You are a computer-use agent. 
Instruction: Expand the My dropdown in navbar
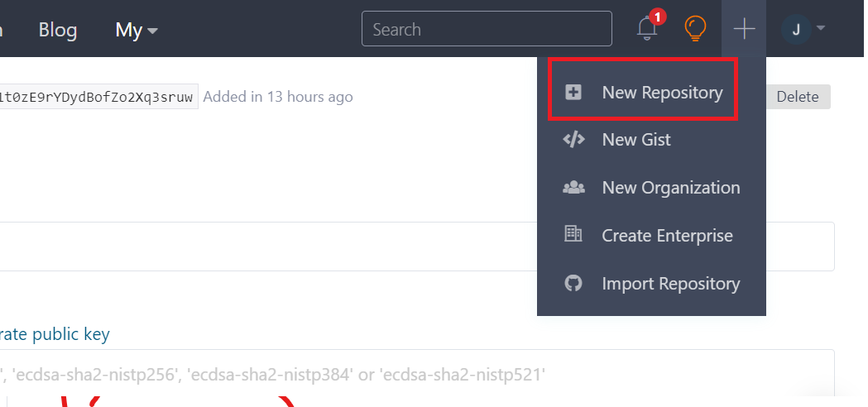coord(137,29)
